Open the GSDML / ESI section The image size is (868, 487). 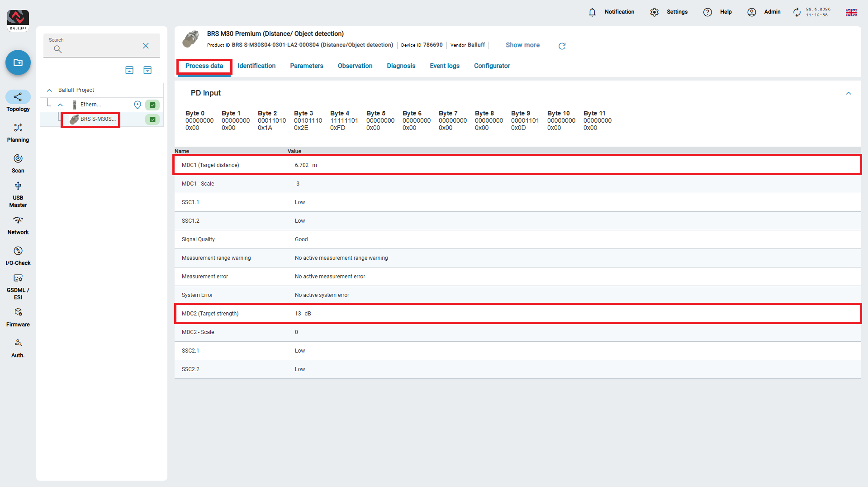click(18, 286)
